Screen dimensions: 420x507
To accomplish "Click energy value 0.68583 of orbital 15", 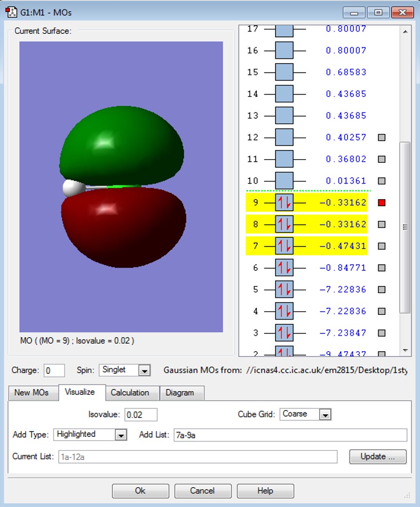I will point(346,72).
